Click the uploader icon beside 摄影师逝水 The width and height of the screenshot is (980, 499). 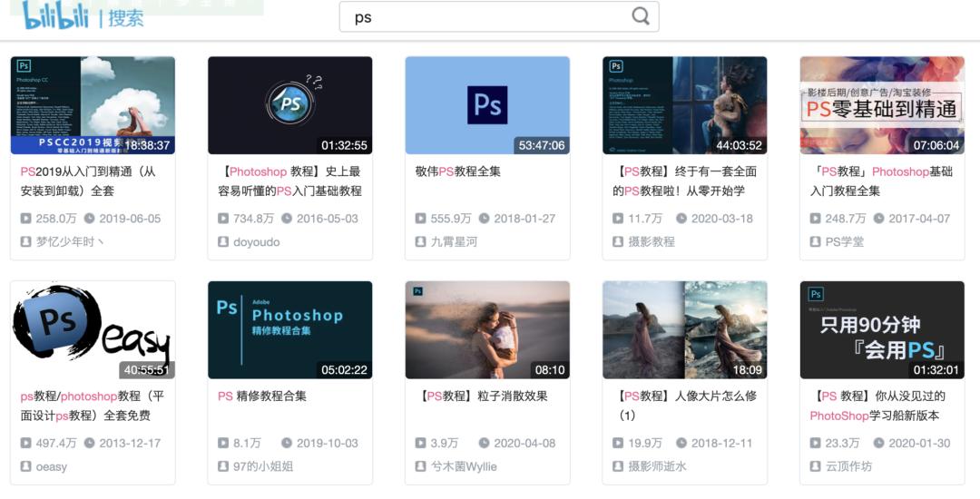click(x=618, y=467)
